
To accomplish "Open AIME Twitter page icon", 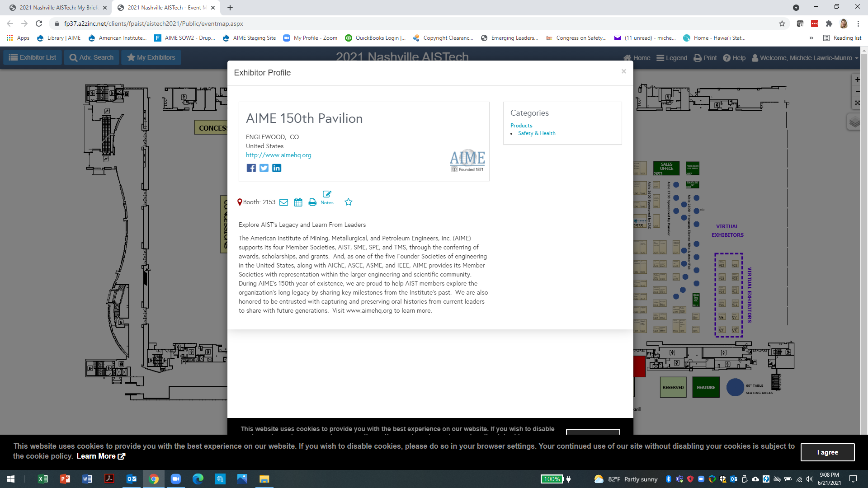I will (264, 168).
